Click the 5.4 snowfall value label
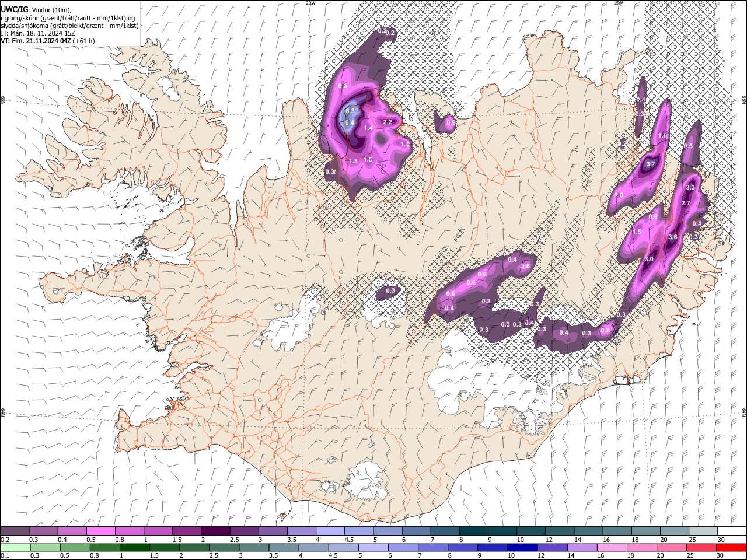Screen dimensions: 747x560 [x=350, y=123]
